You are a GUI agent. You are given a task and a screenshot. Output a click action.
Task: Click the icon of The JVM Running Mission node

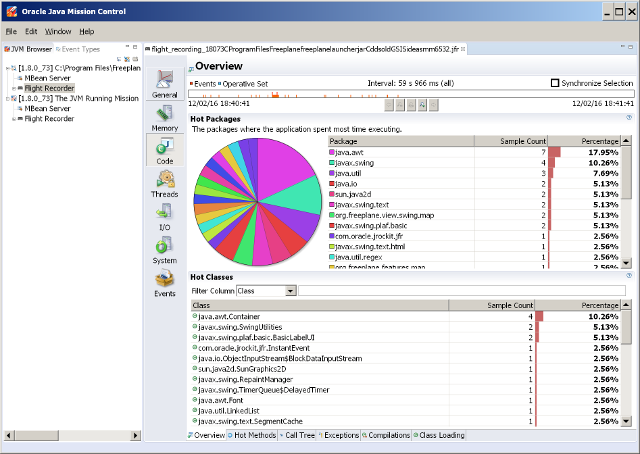14,98
